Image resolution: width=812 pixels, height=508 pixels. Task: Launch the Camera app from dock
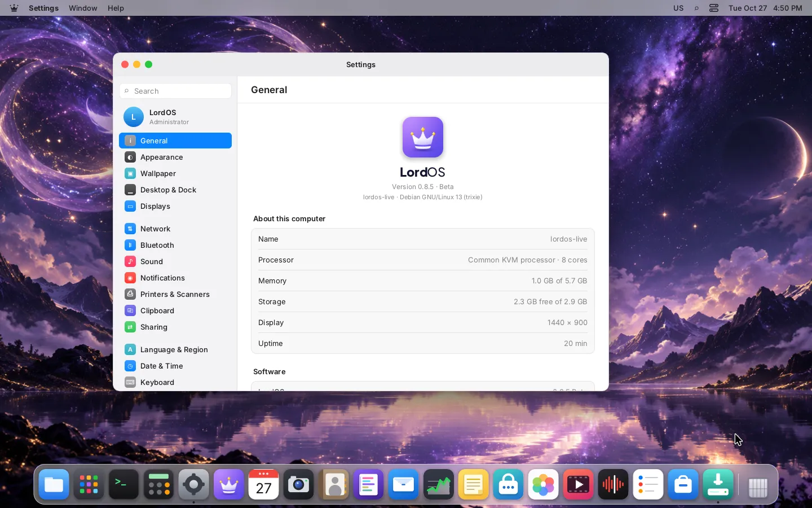(298, 484)
